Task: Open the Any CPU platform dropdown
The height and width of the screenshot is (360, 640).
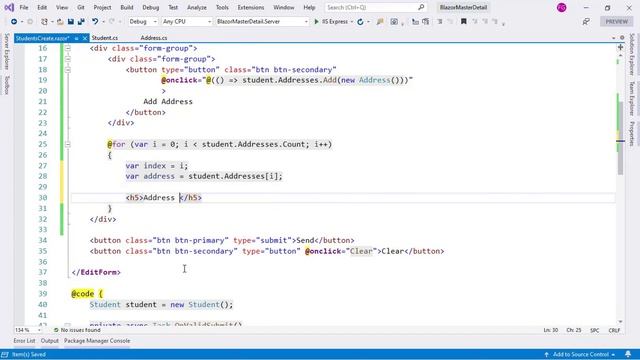Action: (187, 22)
